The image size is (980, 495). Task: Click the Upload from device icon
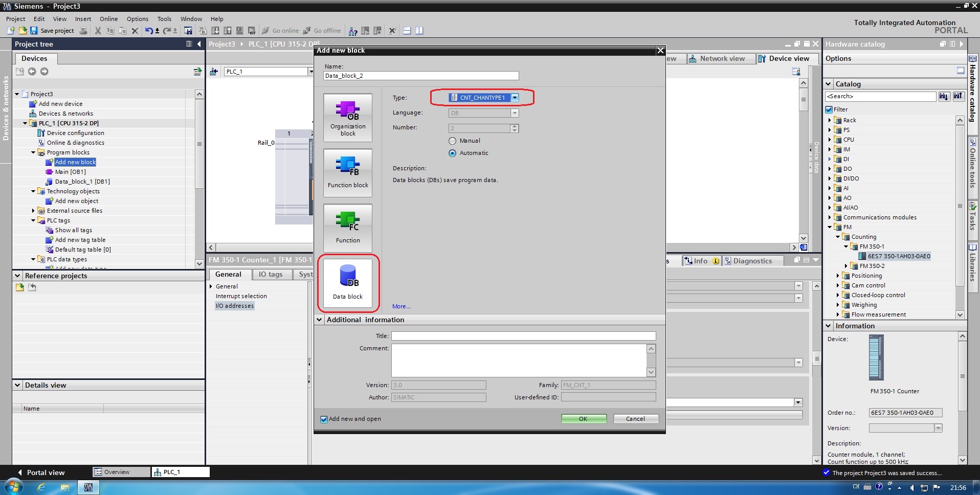tap(228, 31)
